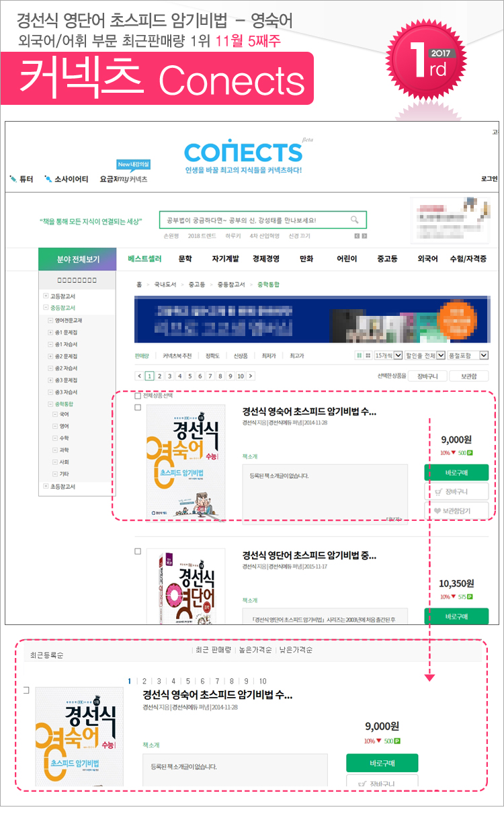Check the 전체상품선택 checkbox
The height and width of the screenshot is (824, 504).
coord(138,396)
